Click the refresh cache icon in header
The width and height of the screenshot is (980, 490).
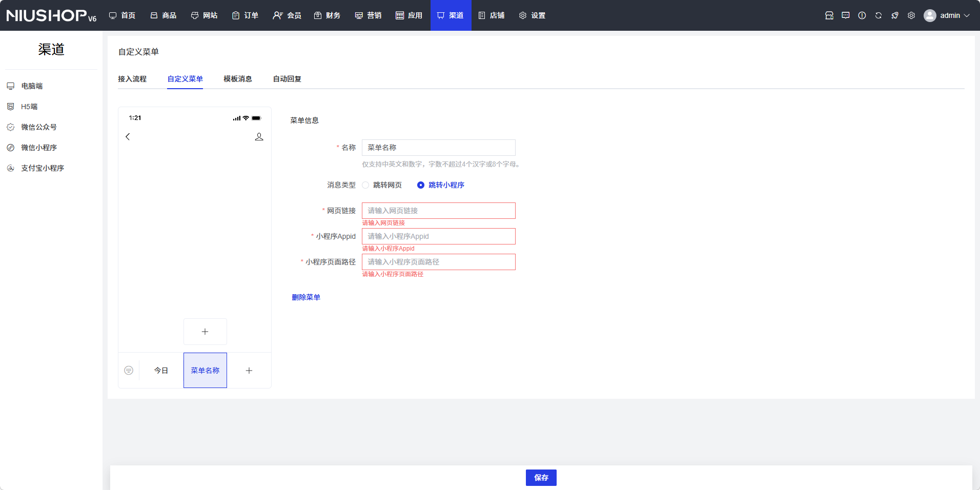point(878,15)
